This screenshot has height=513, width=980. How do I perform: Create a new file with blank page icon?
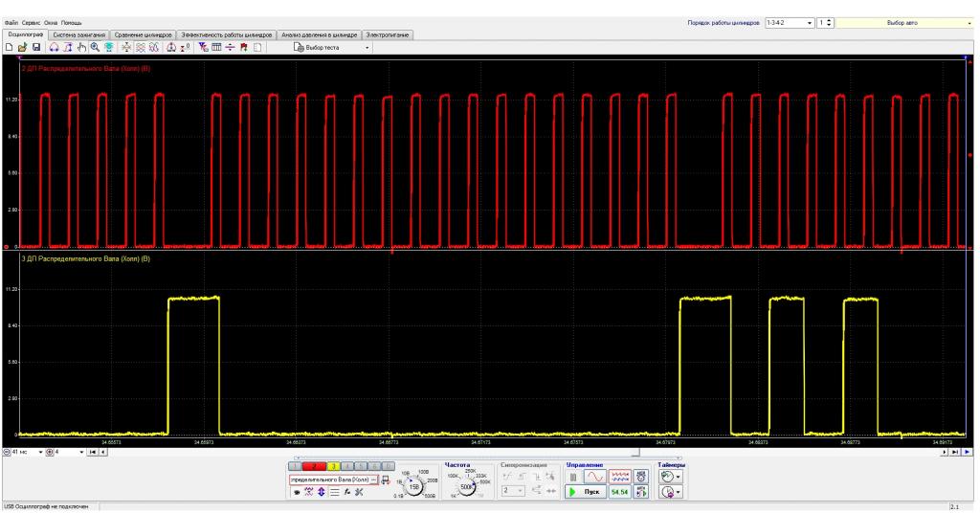click(9, 48)
